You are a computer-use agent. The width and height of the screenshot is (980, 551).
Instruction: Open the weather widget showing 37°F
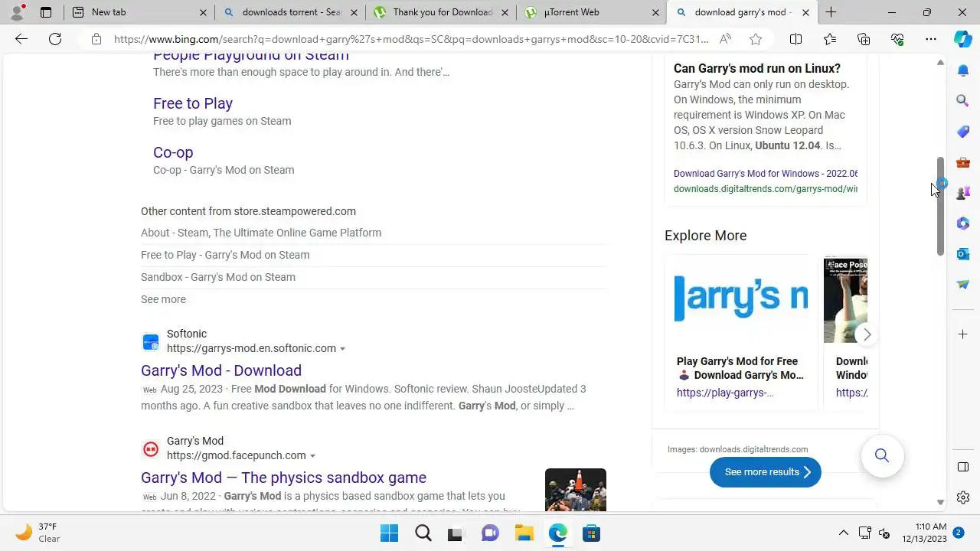pos(38,533)
